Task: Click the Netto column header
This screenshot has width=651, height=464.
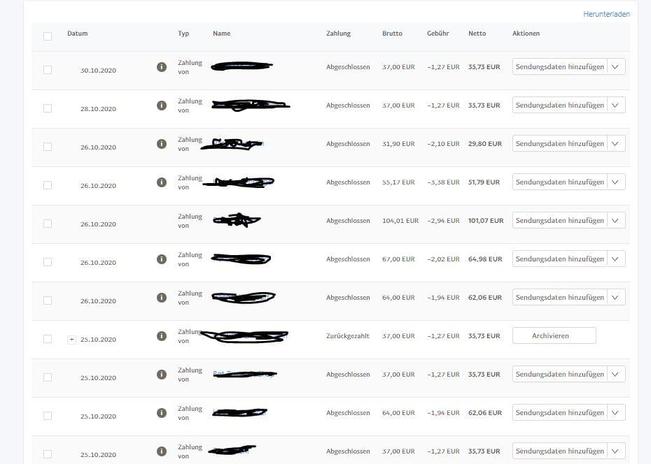Action: [477, 34]
